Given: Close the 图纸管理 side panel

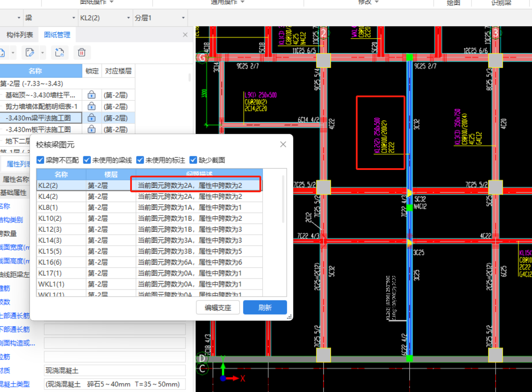Looking at the screenshot, I should pyautogui.click(x=185, y=35).
